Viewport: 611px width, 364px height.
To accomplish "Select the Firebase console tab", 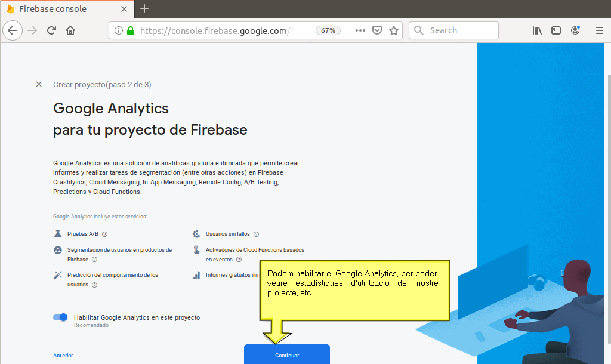I will pyautogui.click(x=67, y=9).
